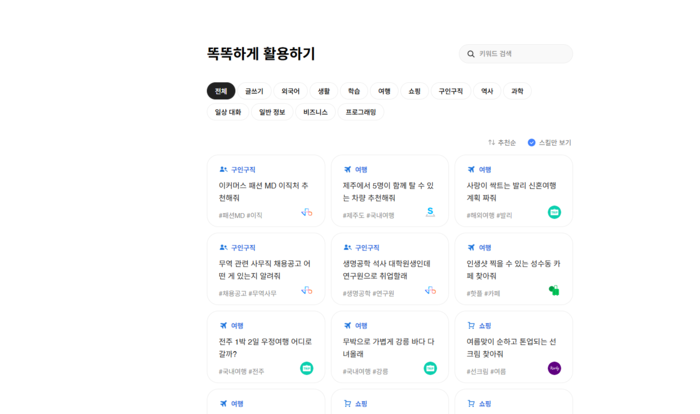700x414 pixels.
Task: Select the 역사 category tab
Action: point(487,91)
